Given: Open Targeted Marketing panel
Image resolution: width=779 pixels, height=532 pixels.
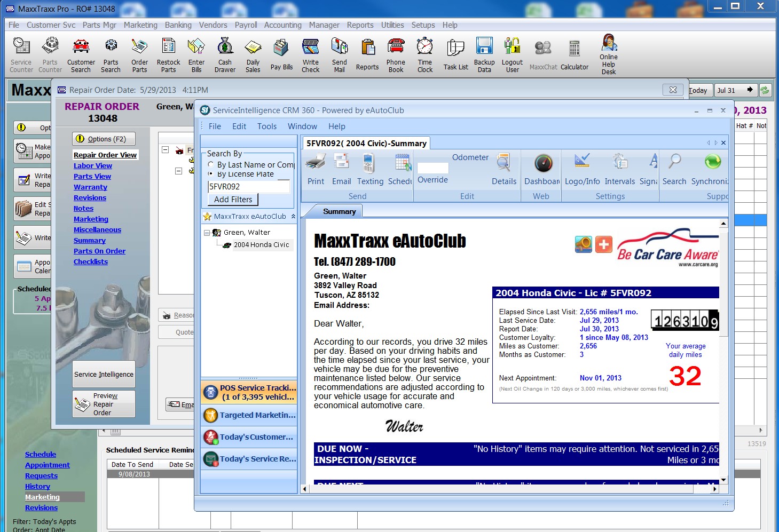Looking at the screenshot, I should (x=249, y=415).
